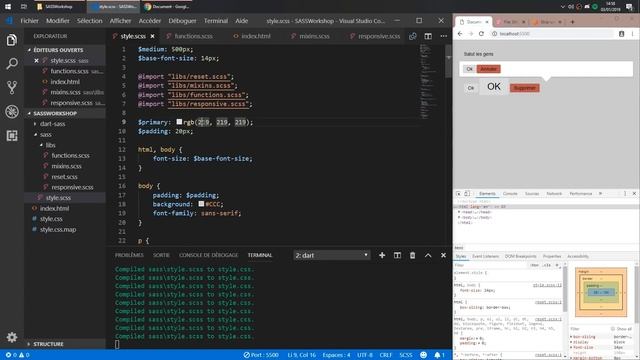Viewport: 640px width, 360px height.
Task: Open the Console tab in DevTools
Action: coord(510,193)
